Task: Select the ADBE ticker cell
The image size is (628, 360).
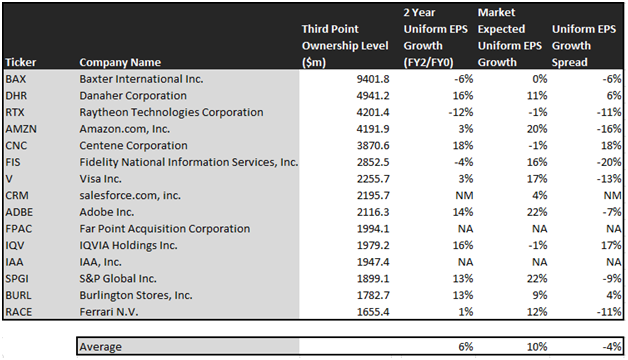Action: pos(19,212)
